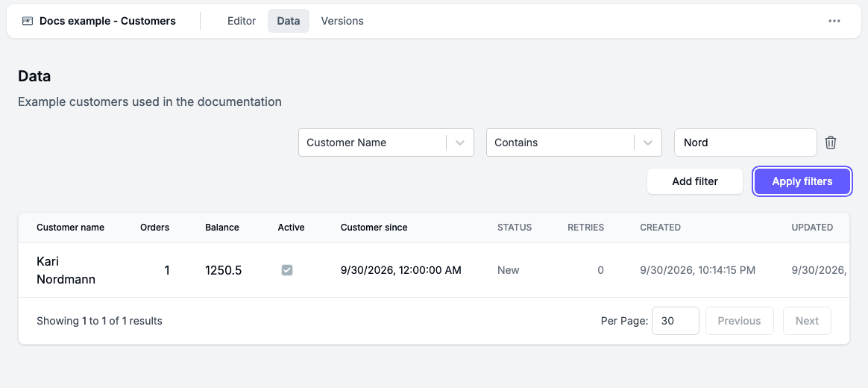Viewport: 868px width, 388px height.
Task: Click the CREATED column header
Action: pos(660,228)
